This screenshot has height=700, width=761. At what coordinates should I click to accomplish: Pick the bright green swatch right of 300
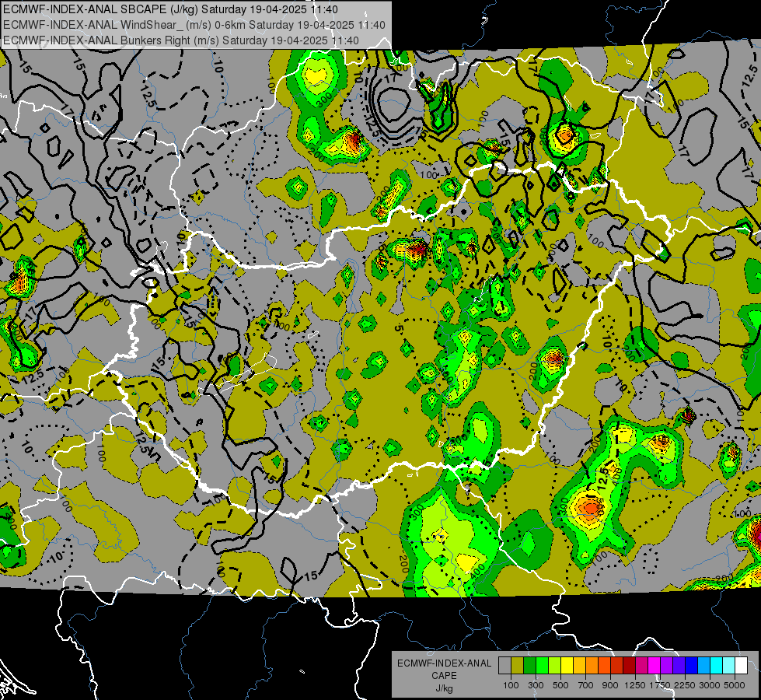[542, 665]
